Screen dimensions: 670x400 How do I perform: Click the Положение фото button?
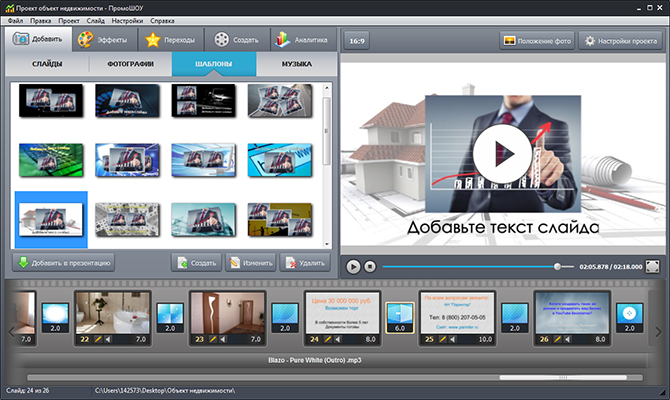536,41
